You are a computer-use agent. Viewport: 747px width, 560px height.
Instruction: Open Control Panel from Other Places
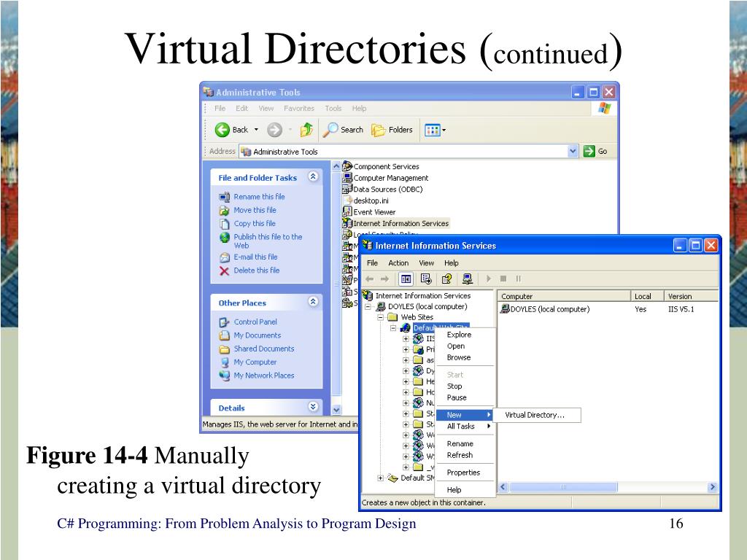[x=255, y=322]
